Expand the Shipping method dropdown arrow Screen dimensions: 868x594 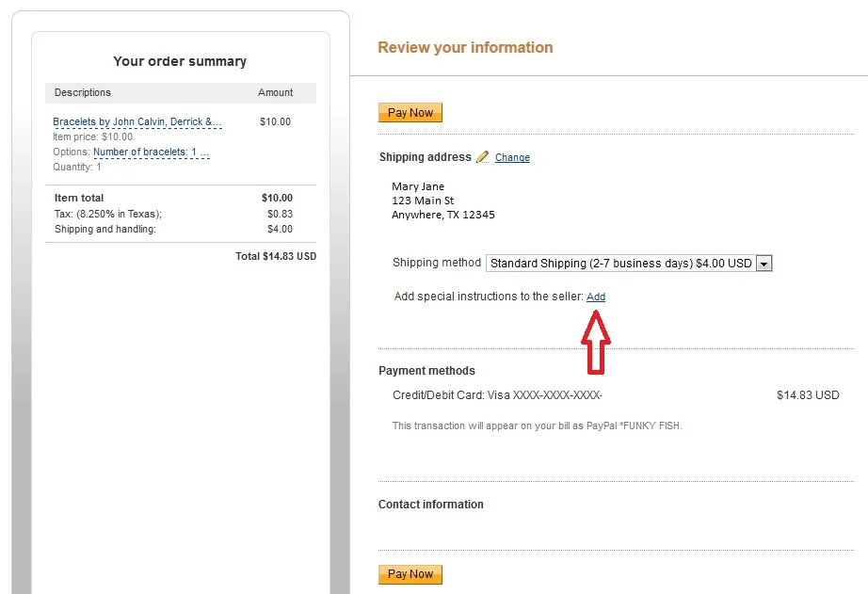click(x=764, y=264)
